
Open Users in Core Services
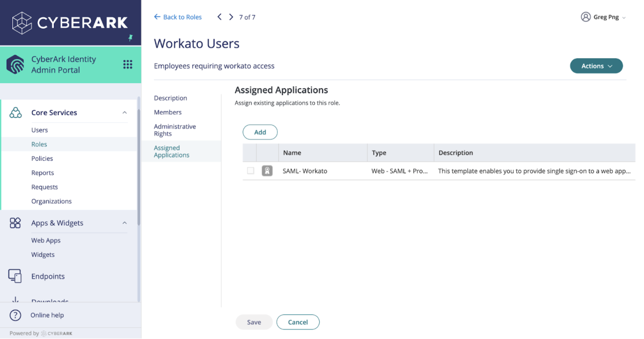40,130
